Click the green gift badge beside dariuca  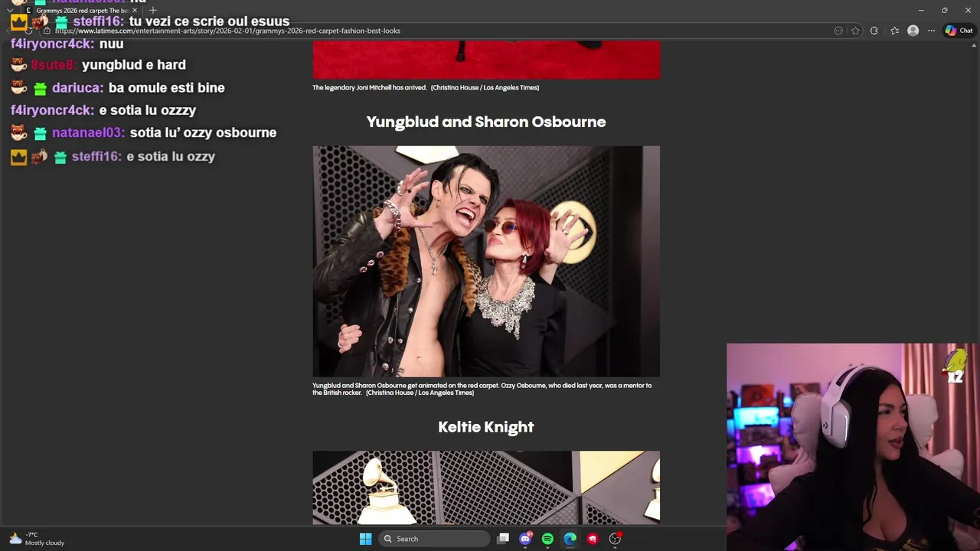(x=40, y=88)
